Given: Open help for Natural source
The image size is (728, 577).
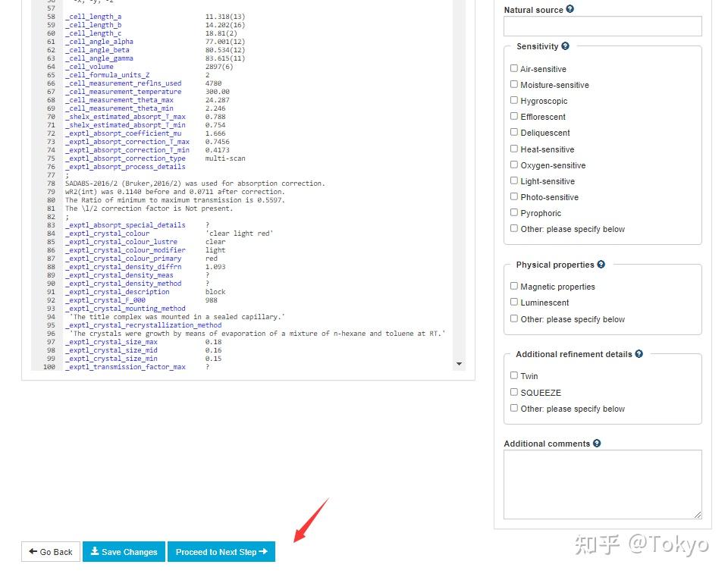Looking at the screenshot, I should coord(570,9).
